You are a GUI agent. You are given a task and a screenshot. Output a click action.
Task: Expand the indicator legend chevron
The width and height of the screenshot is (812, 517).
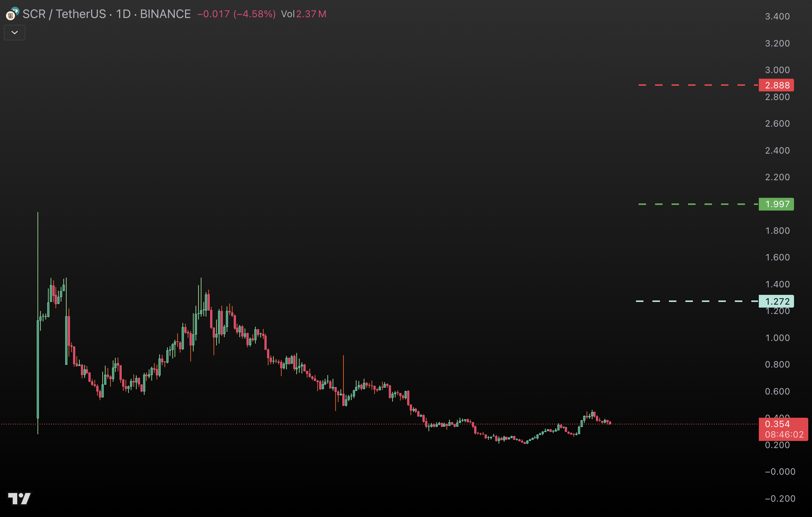(15, 33)
